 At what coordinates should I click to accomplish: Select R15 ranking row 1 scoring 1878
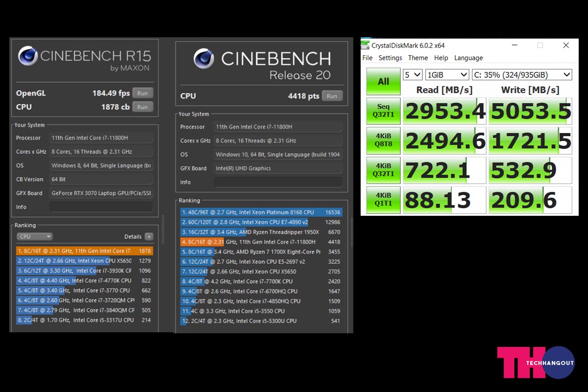pos(84,251)
